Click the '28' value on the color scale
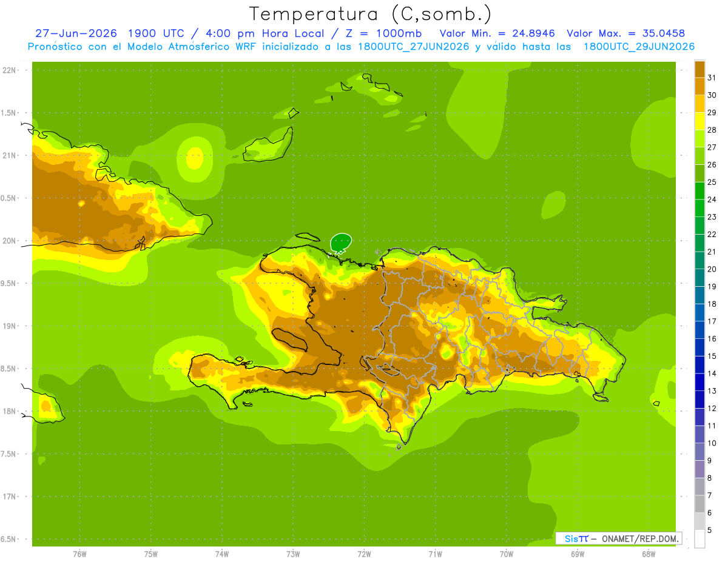This screenshot has height=562, width=728. pyautogui.click(x=712, y=130)
